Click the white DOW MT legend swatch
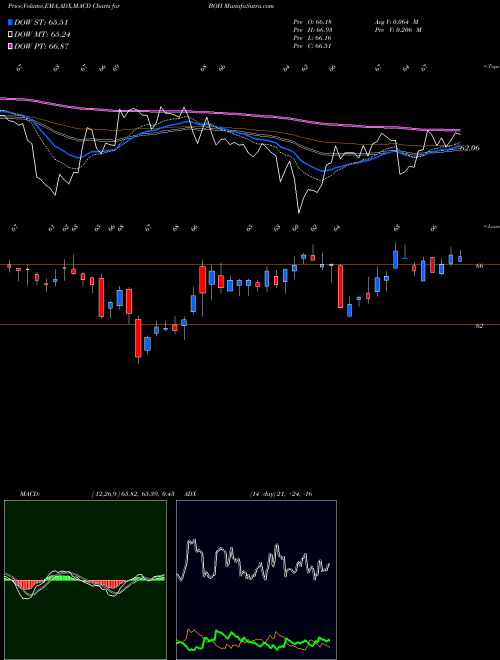 tap(10, 35)
